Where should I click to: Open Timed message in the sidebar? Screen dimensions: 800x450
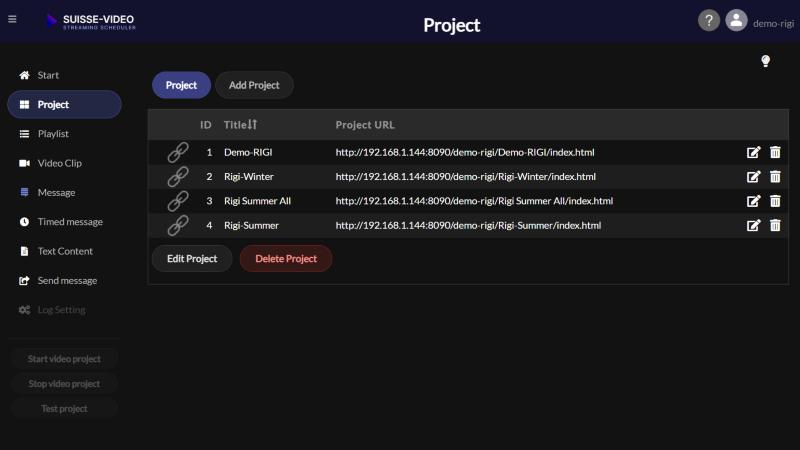pyautogui.click(x=64, y=222)
